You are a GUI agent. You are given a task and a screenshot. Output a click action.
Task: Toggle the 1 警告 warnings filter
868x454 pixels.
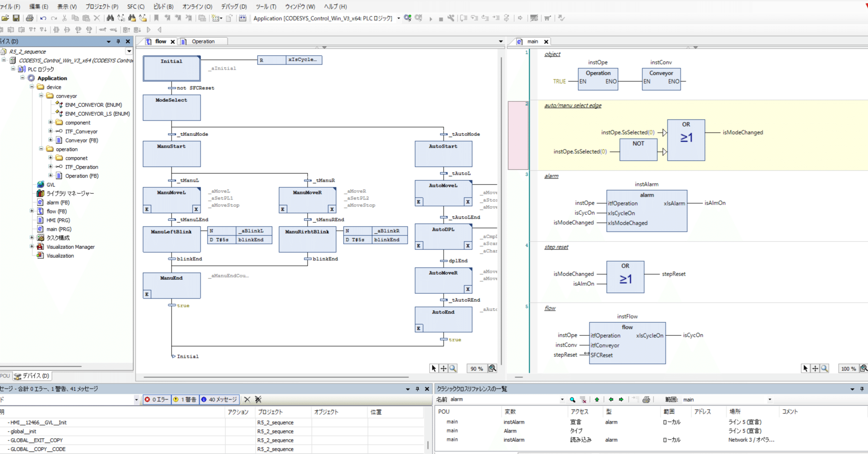click(185, 400)
